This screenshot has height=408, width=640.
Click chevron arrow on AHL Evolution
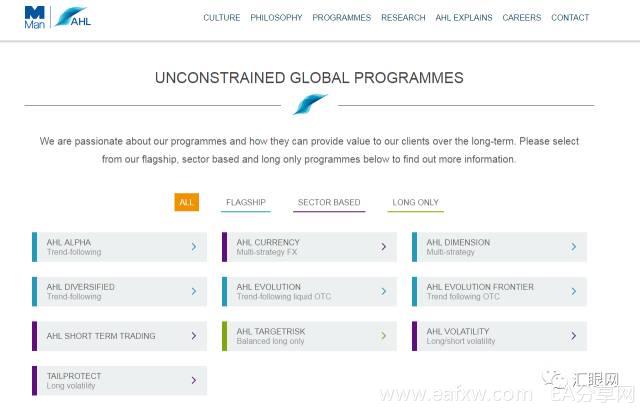click(x=384, y=291)
